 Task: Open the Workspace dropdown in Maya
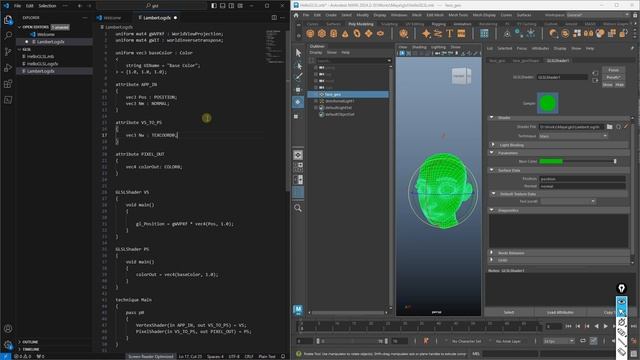pos(598,15)
